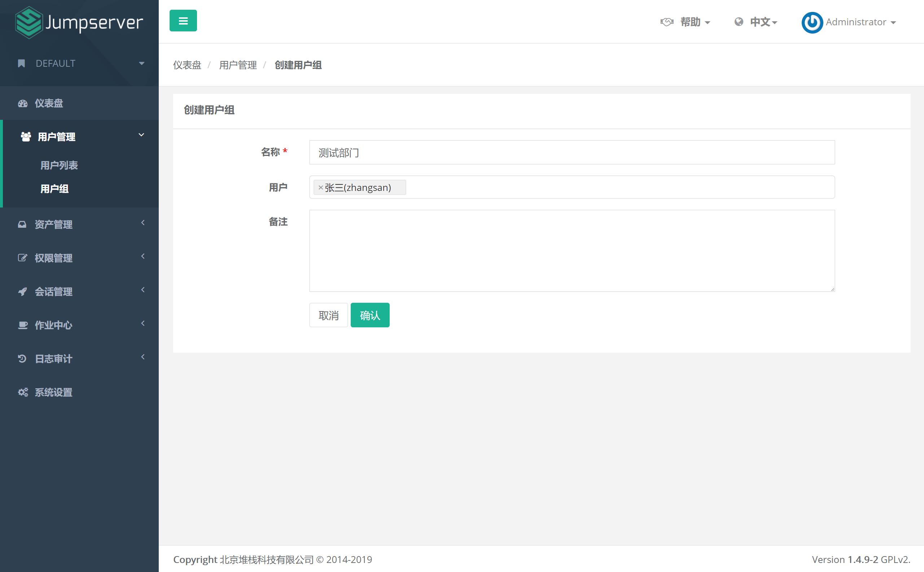Screen dimensions: 924x572
Task: Open the 权限管理 sidebar menu
Action: pyautogui.click(x=54, y=258)
